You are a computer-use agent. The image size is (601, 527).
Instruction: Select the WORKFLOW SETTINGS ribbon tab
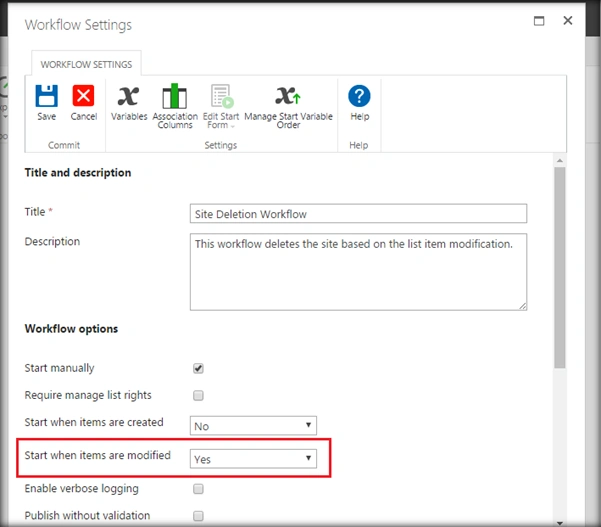pos(86,64)
